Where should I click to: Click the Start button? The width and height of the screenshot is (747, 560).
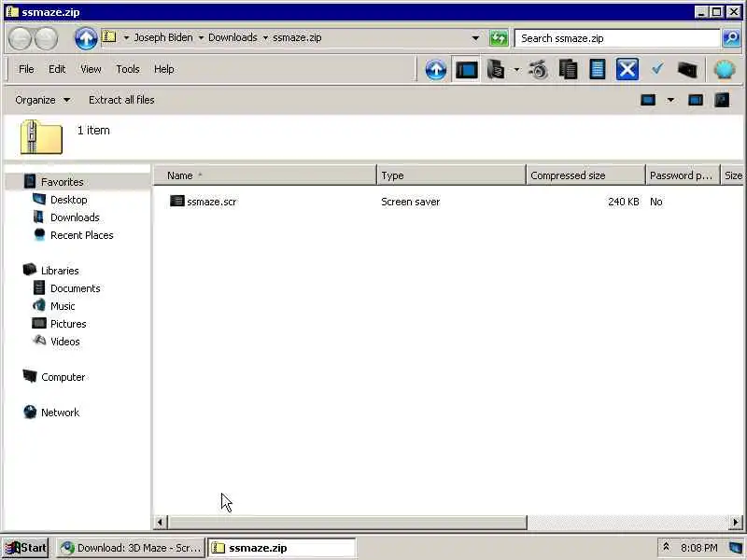(26, 548)
